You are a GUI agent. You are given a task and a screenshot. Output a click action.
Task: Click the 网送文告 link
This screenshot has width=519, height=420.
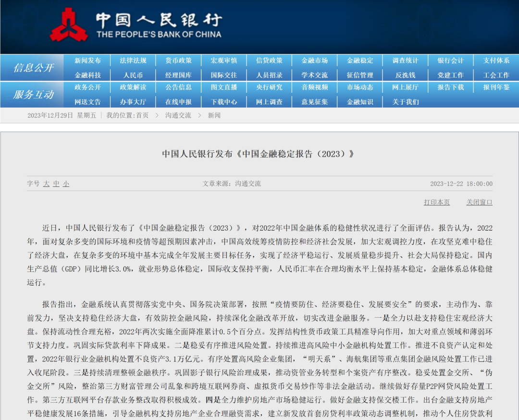point(88,102)
